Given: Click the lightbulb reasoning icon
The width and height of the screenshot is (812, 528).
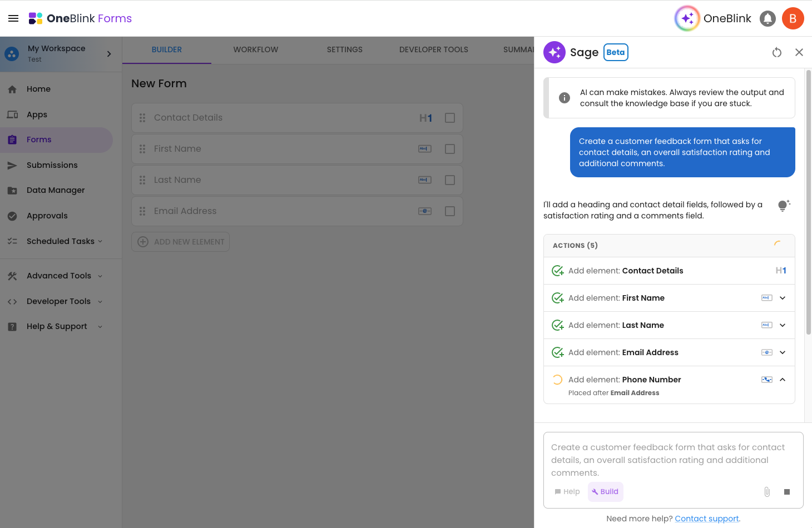Looking at the screenshot, I should 784,206.
